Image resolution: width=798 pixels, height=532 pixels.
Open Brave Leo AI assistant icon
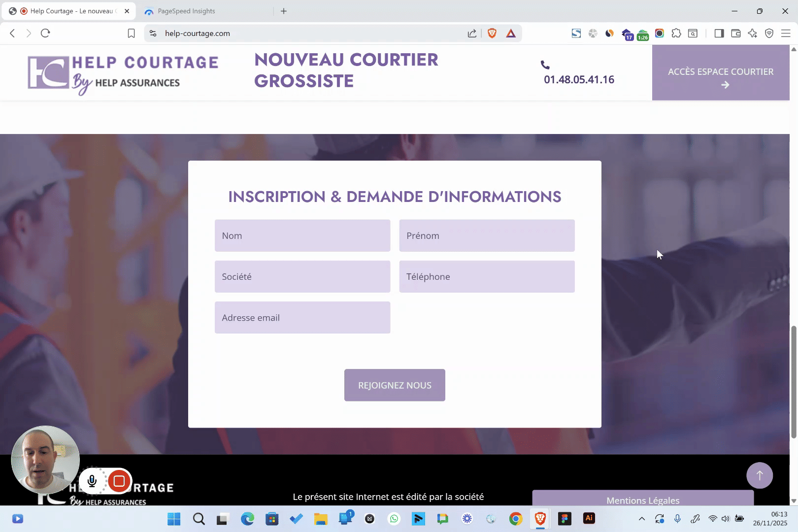(752, 33)
